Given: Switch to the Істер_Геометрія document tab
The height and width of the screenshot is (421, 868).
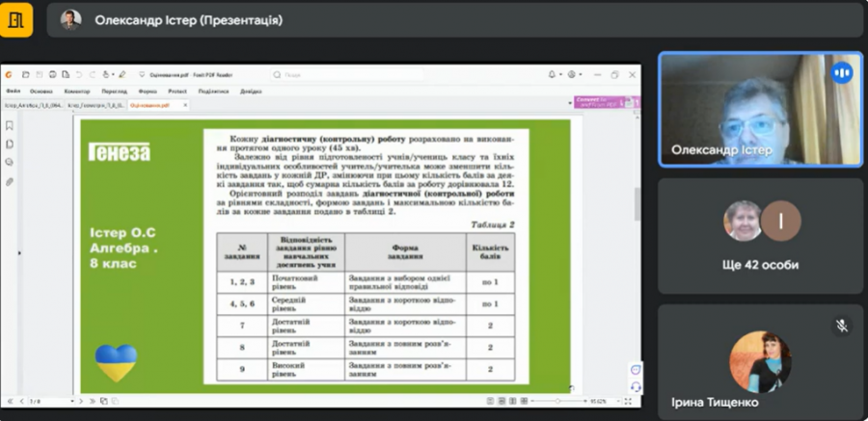Looking at the screenshot, I should click(95, 105).
